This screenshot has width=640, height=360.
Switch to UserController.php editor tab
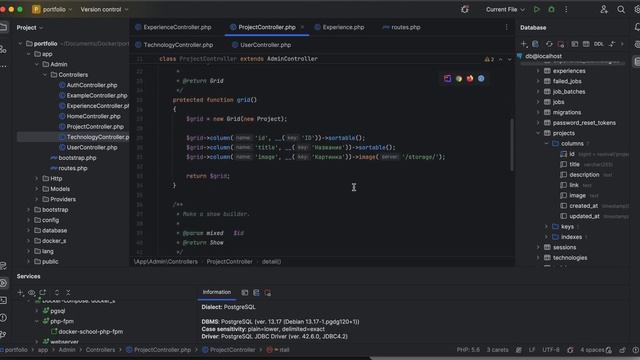(x=262, y=45)
